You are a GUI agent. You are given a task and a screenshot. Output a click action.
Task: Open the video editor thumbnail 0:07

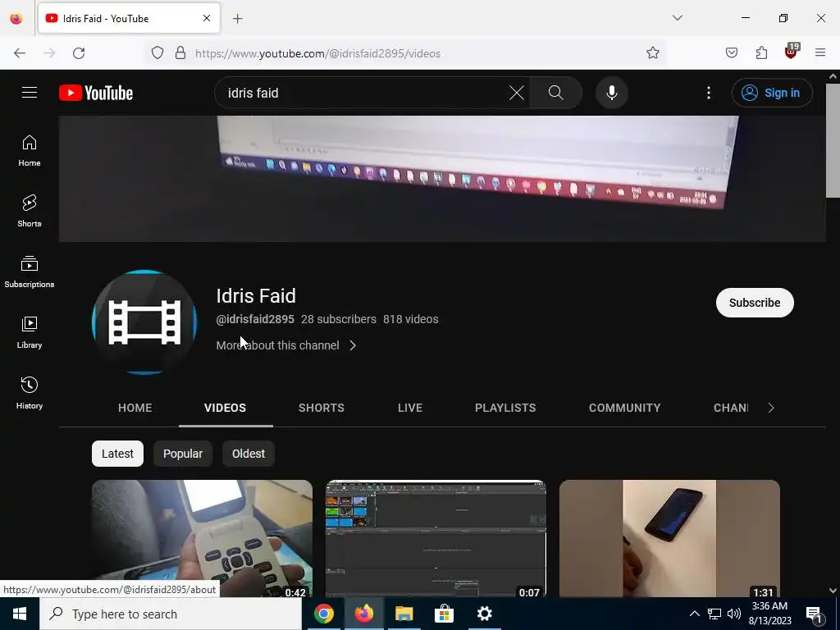click(x=436, y=538)
